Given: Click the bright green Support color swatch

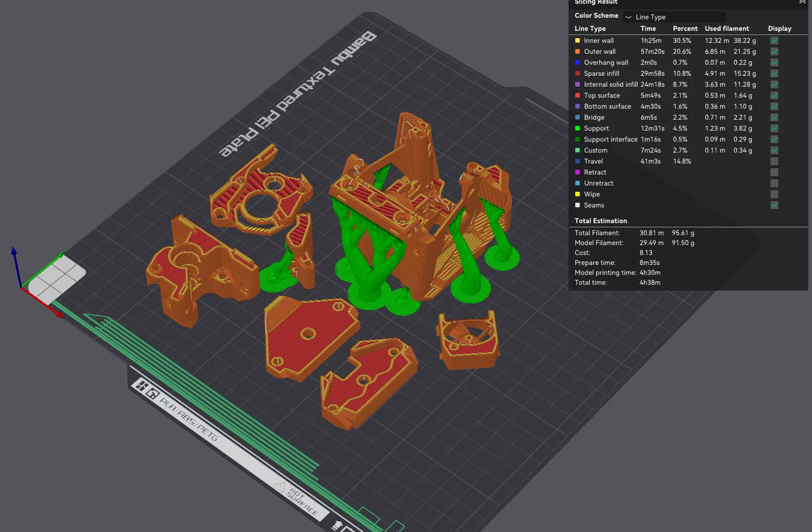Looking at the screenshot, I should (x=577, y=128).
